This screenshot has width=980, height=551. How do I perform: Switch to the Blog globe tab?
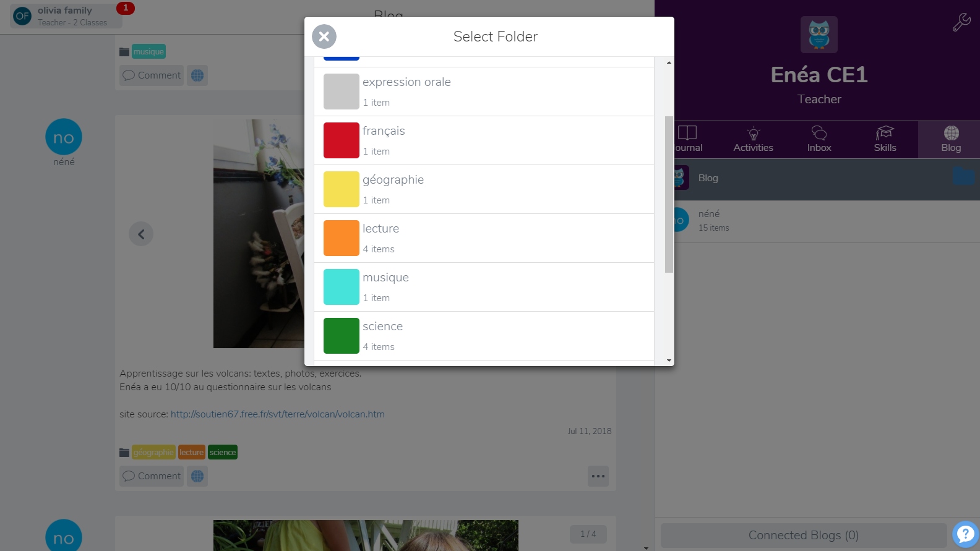coord(951,140)
